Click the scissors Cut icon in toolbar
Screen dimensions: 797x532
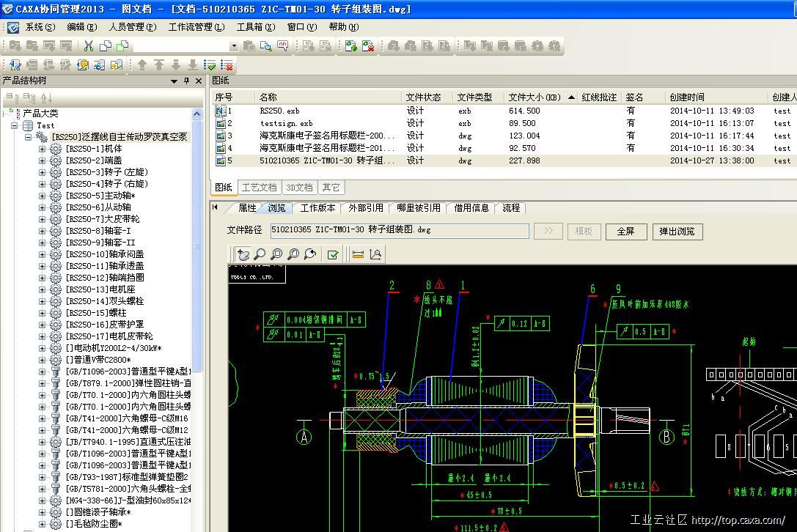(x=89, y=46)
